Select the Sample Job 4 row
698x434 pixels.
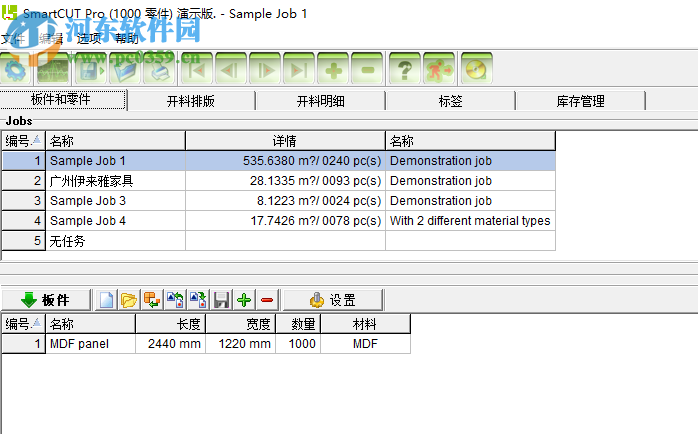point(279,221)
